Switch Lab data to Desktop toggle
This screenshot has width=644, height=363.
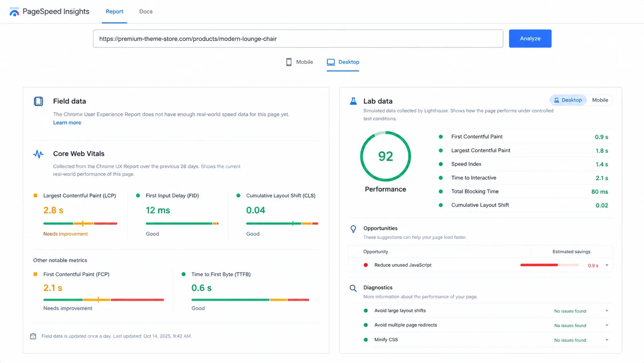568,100
